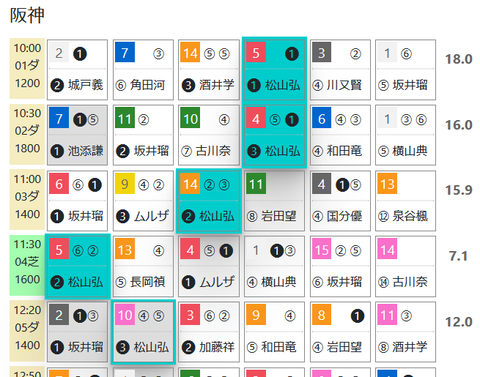Select 長岡禎 card in the 11:30 race
This screenshot has width=480, height=377.
(x=143, y=266)
